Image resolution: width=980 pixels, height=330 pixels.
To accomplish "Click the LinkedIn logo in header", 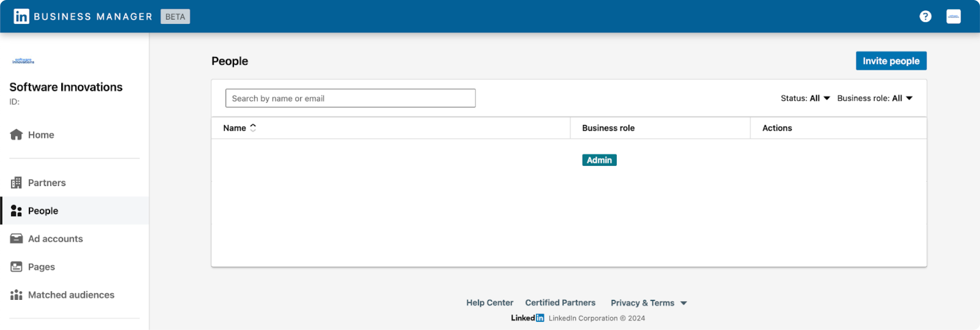I will coord(21,16).
